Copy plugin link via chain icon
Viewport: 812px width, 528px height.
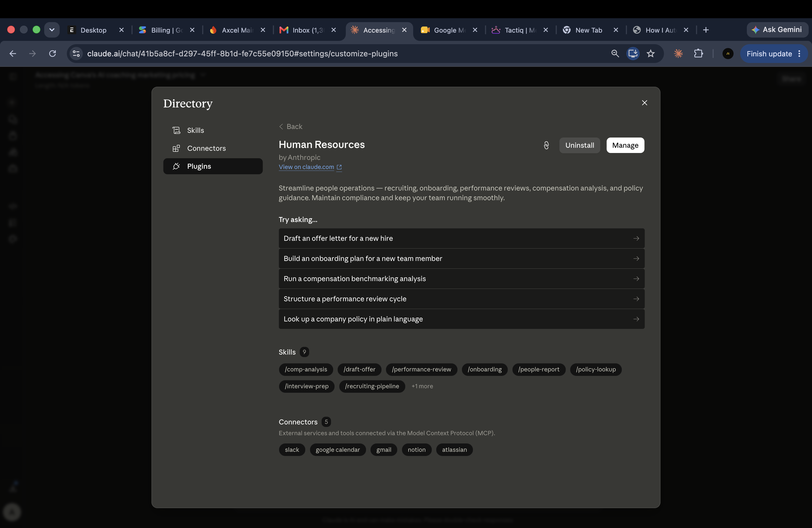(x=546, y=145)
